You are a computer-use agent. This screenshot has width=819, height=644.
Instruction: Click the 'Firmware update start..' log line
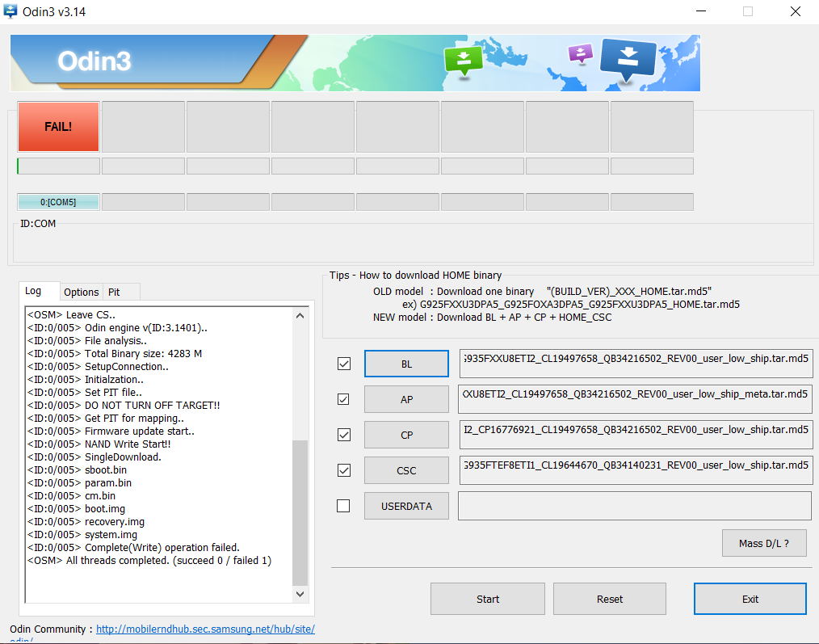111,431
